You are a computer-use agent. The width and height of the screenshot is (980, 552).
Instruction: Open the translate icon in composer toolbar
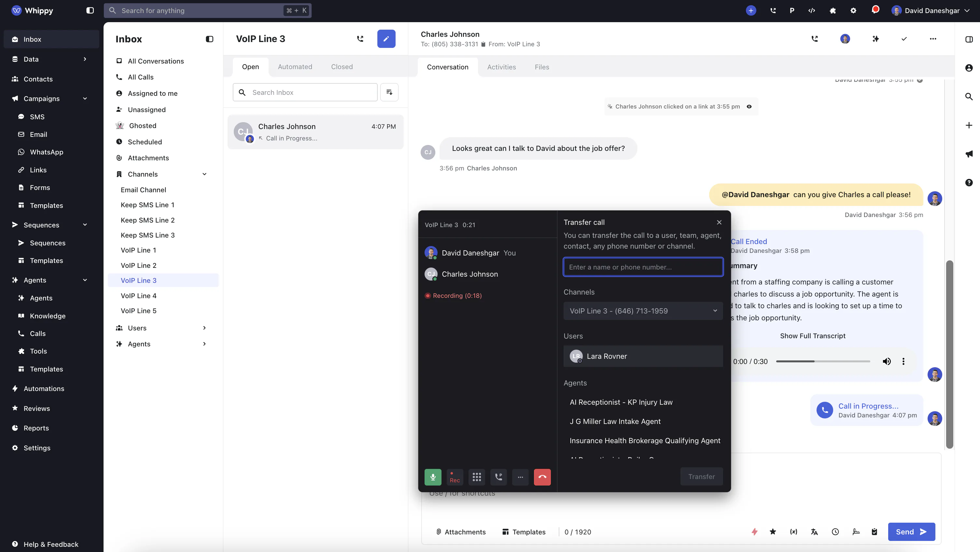(x=814, y=531)
